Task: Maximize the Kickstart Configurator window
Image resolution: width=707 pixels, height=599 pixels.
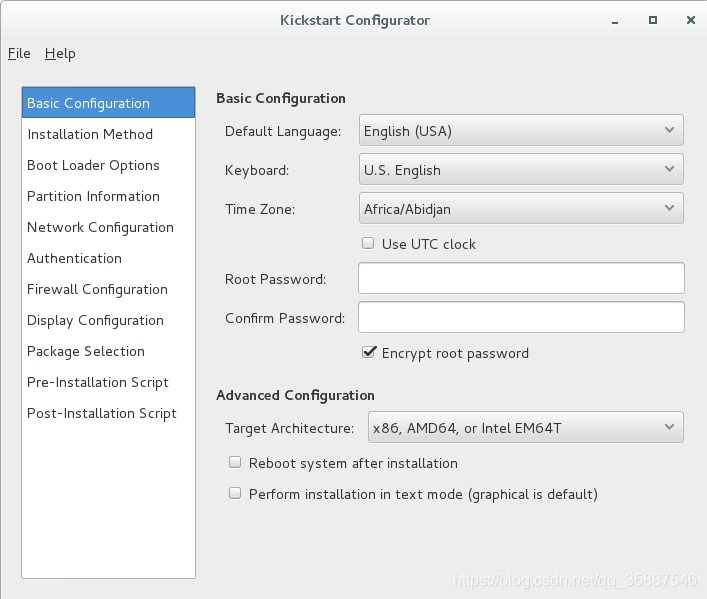Action: (652, 20)
